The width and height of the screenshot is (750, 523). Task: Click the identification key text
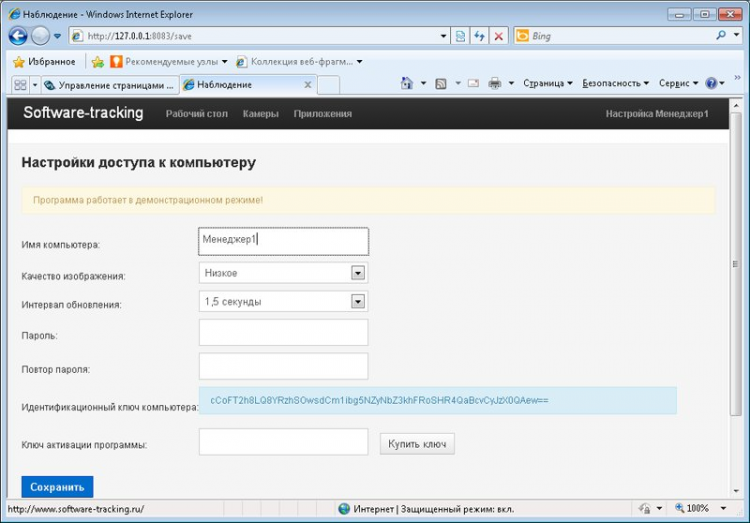click(379, 401)
